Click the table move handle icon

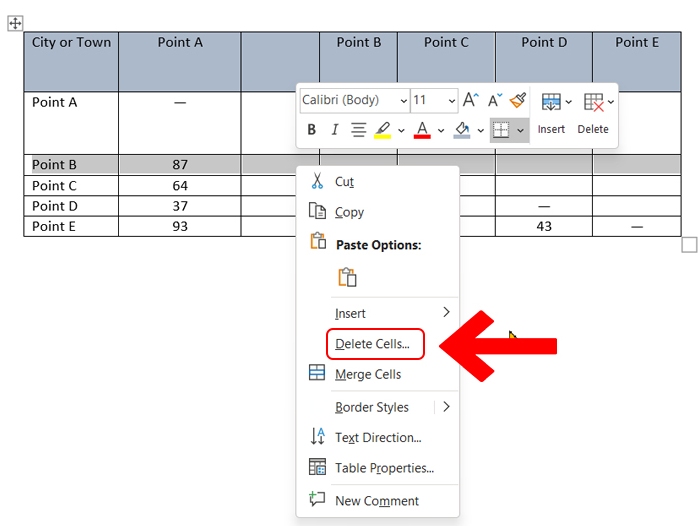[x=15, y=22]
